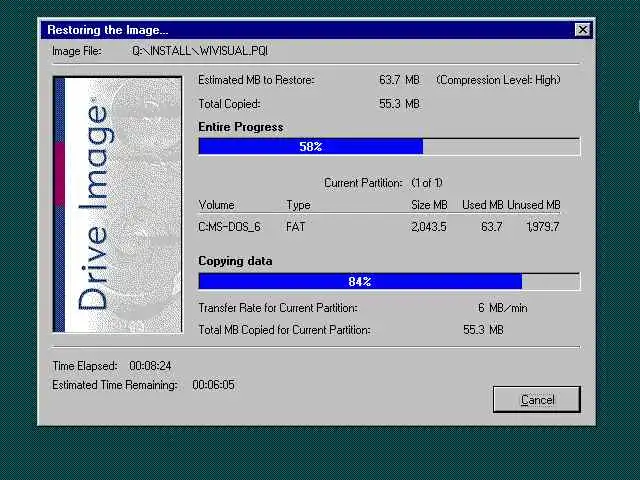Click the 'Size MB' column header

429,205
